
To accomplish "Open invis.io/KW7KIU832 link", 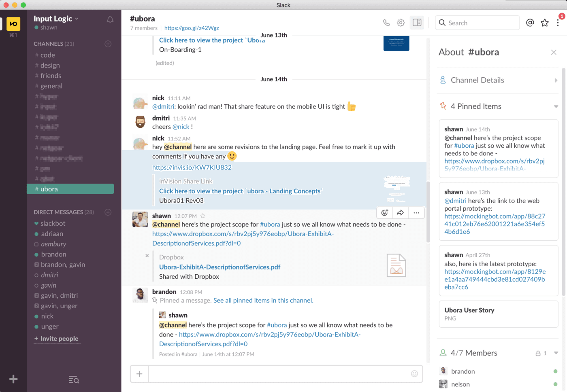I will pos(192,167).
